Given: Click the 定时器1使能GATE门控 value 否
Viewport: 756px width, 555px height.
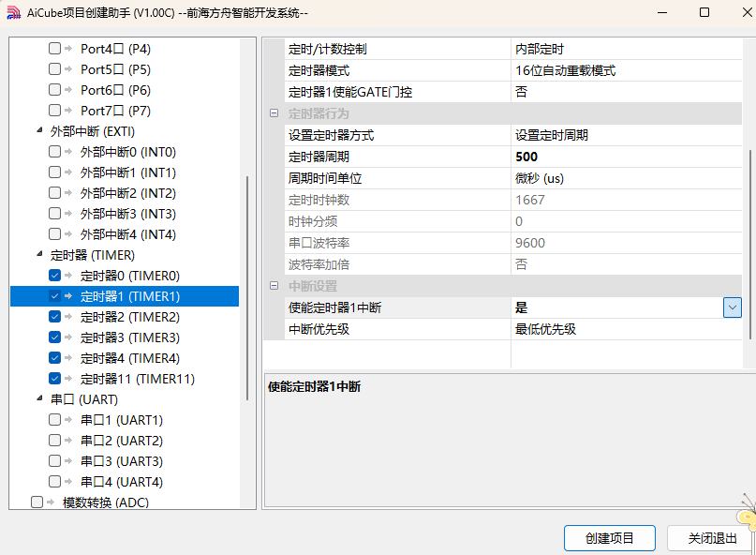Looking at the screenshot, I should 627,92.
